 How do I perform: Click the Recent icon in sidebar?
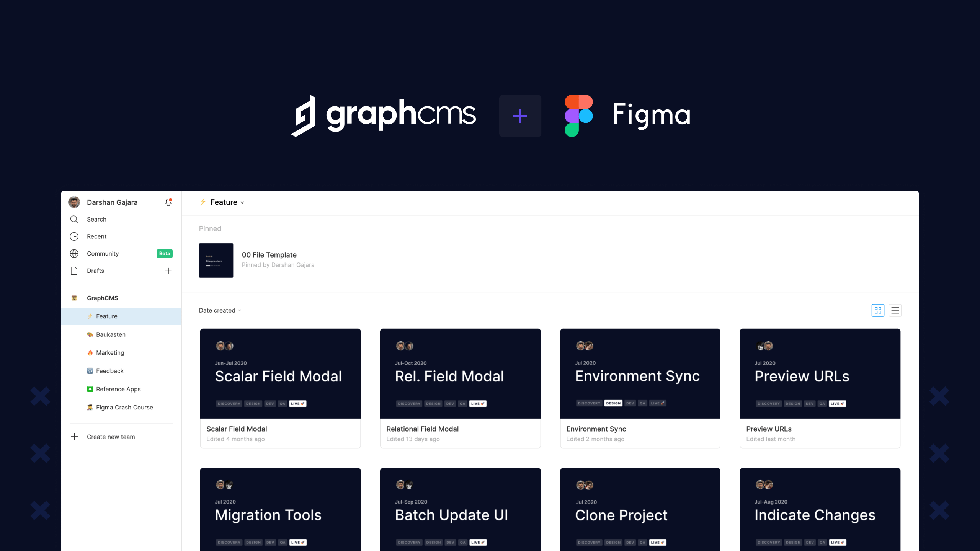74,236
